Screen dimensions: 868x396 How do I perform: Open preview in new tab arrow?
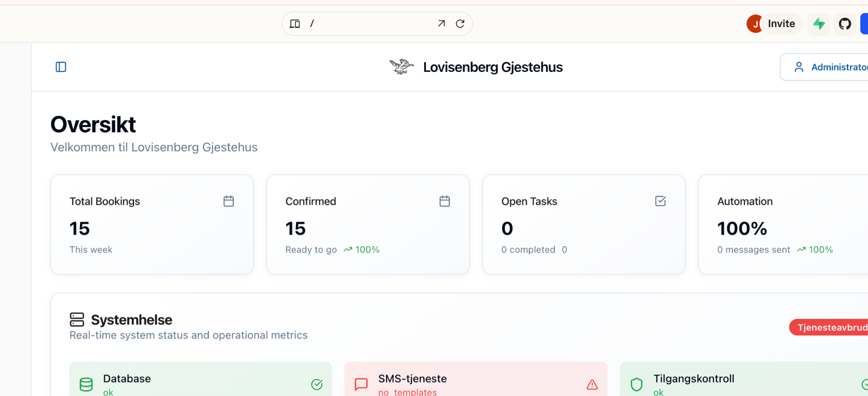click(x=441, y=24)
